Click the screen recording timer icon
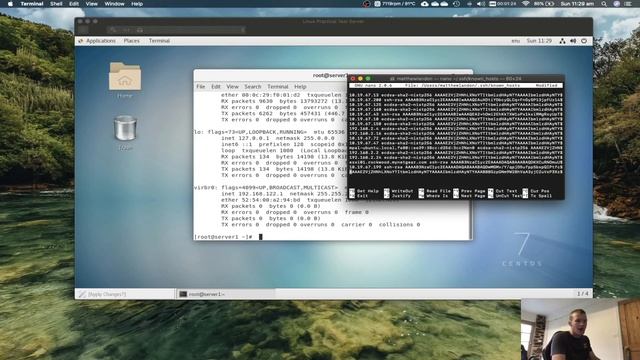 click(x=502, y=4)
